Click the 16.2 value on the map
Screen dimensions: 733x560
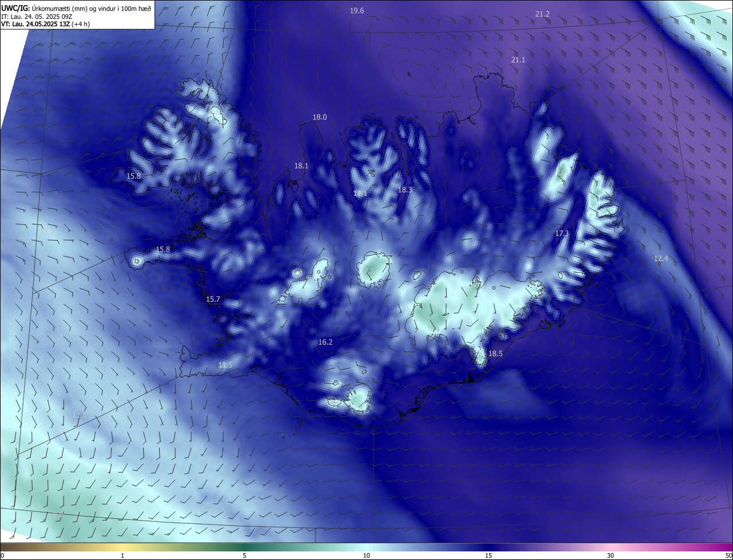(x=325, y=342)
